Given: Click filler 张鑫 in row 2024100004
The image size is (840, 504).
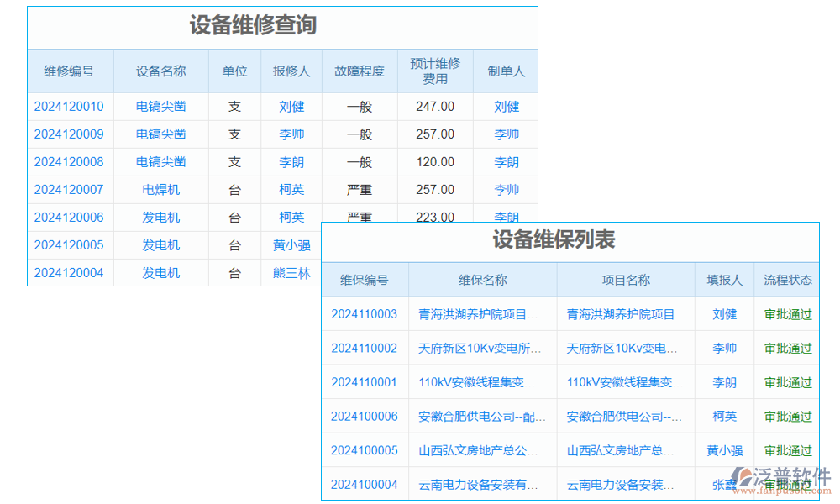Looking at the screenshot, I should [x=724, y=484].
